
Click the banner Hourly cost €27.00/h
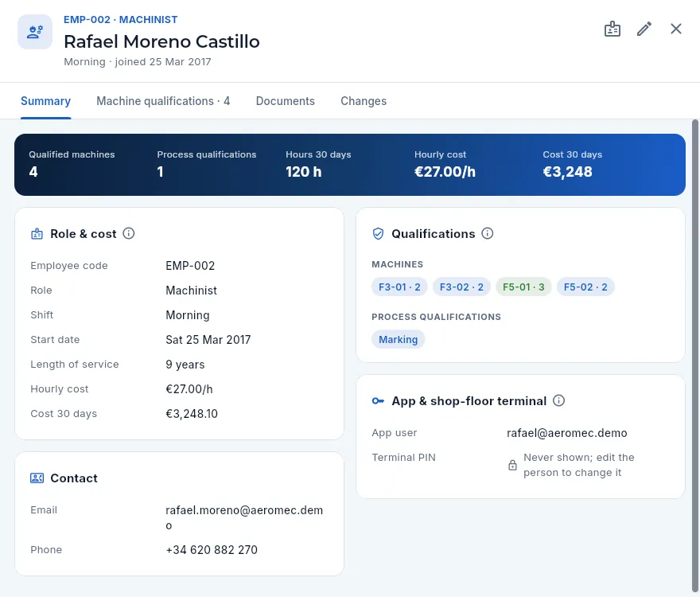click(x=445, y=172)
